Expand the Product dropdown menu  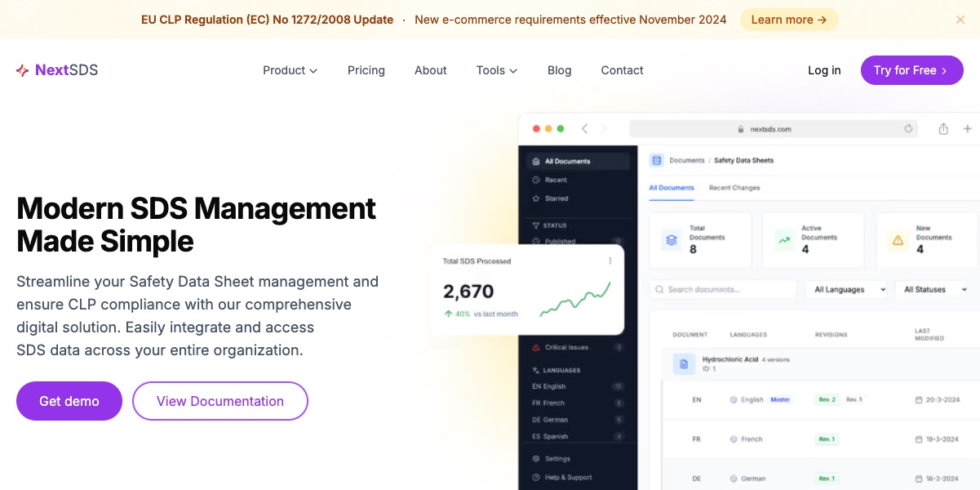pyautogui.click(x=290, y=70)
